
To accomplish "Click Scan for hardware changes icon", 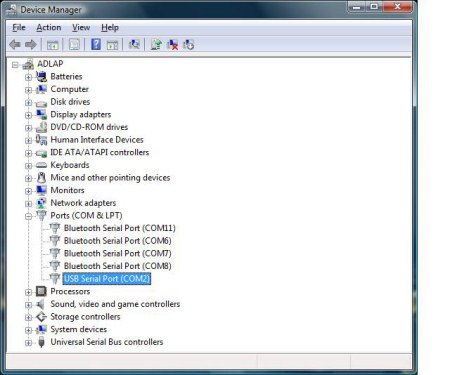I will (134, 44).
